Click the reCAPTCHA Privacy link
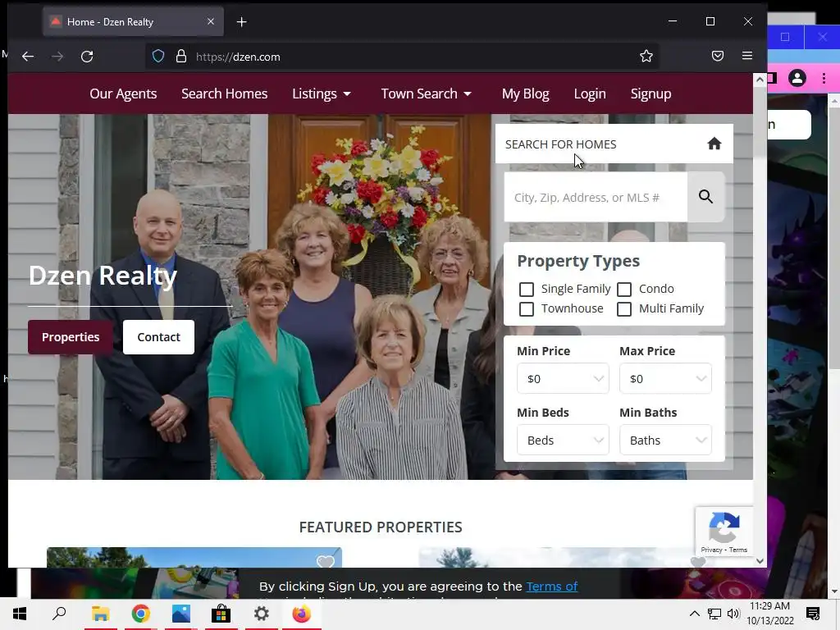 pos(711,550)
